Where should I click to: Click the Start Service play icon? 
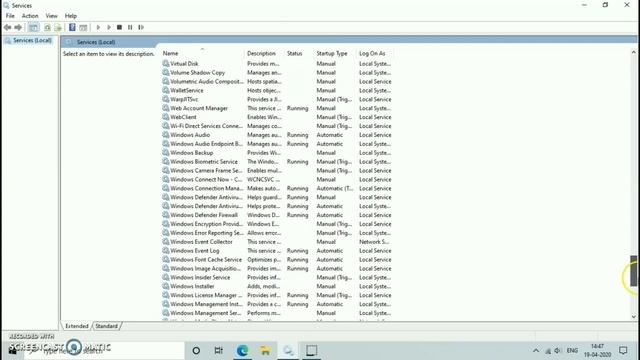98,27
